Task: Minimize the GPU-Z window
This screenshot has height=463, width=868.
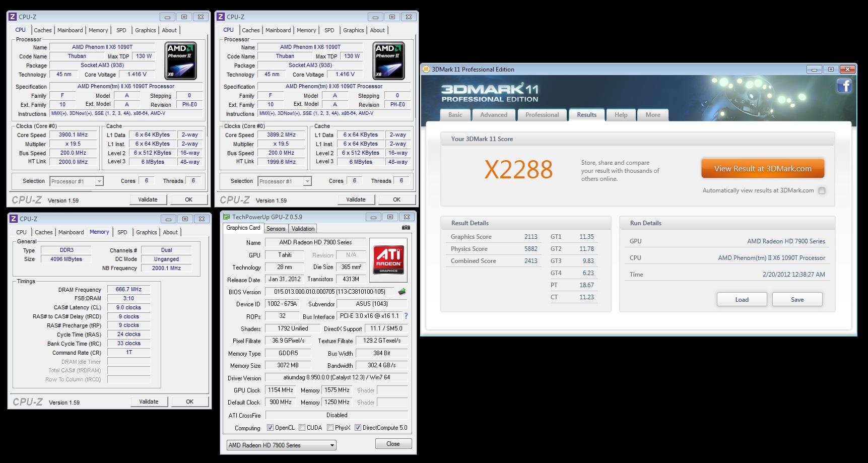Action: [x=373, y=217]
